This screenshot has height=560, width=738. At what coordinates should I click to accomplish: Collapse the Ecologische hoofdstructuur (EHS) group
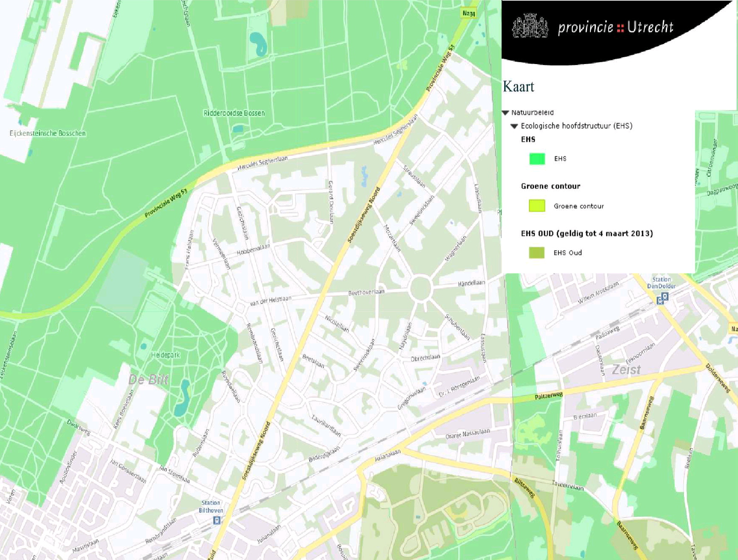(x=514, y=126)
